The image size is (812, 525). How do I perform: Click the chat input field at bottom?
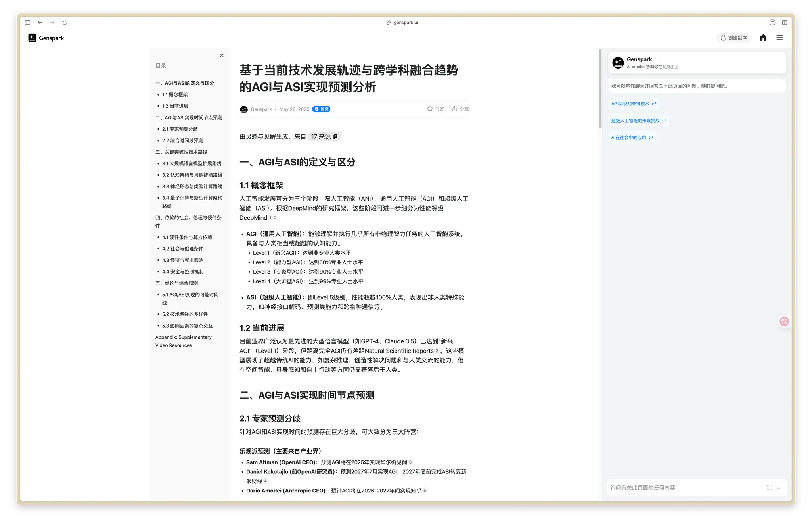674,487
